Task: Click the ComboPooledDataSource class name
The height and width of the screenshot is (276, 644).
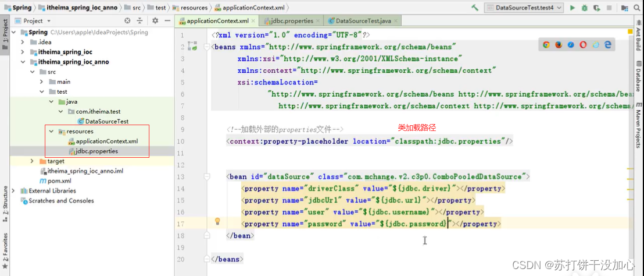Action: pos(477,177)
